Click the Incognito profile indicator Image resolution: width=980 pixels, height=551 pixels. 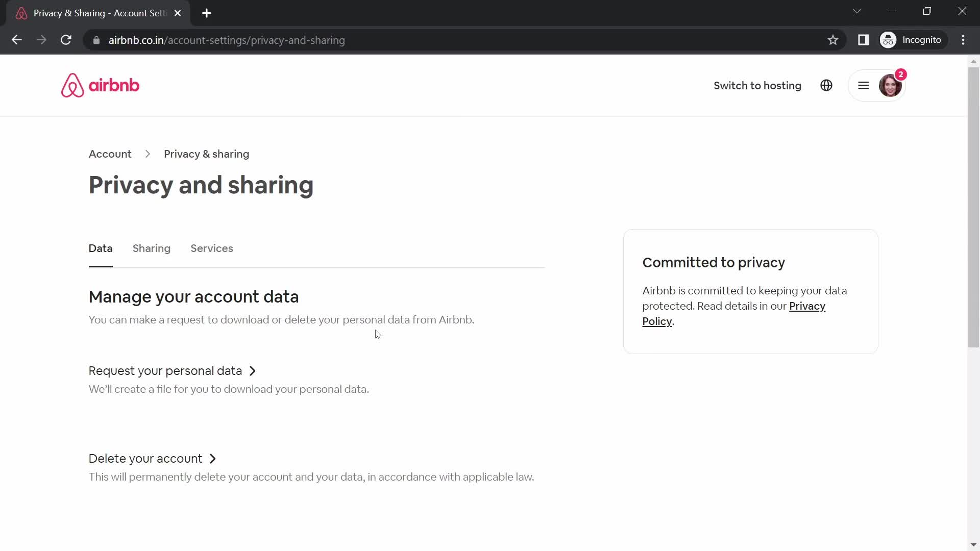(x=912, y=40)
